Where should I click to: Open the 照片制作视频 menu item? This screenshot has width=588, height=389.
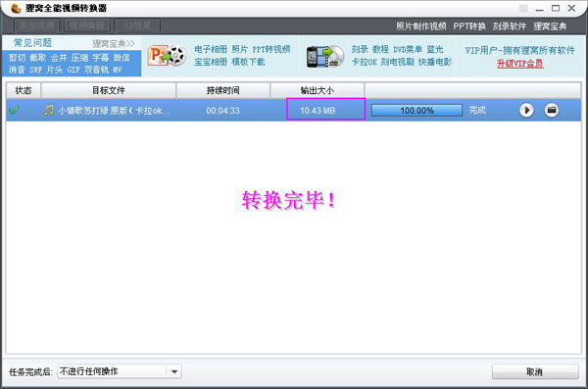[x=421, y=26]
